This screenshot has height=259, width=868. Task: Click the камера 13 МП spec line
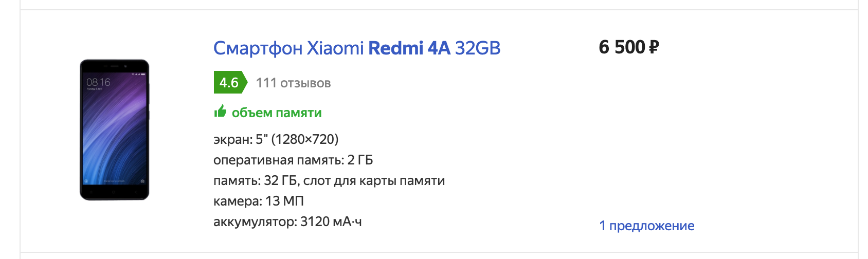tap(258, 201)
